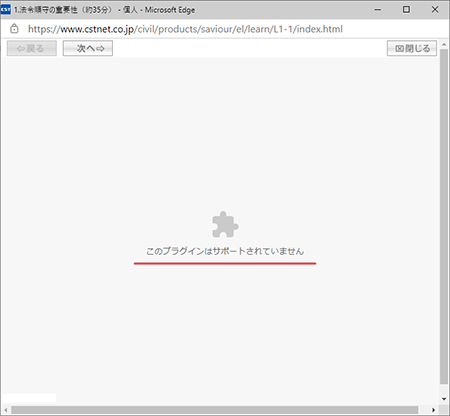This screenshot has width=450, height=416.
Task: Click the puzzle piece plugin icon
Action: pos(225,224)
